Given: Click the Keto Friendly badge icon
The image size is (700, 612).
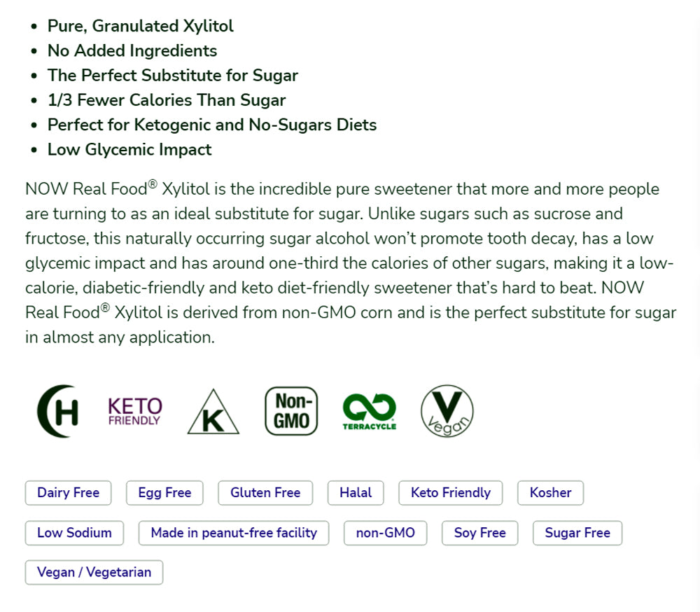Looking at the screenshot, I should pos(134,411).
